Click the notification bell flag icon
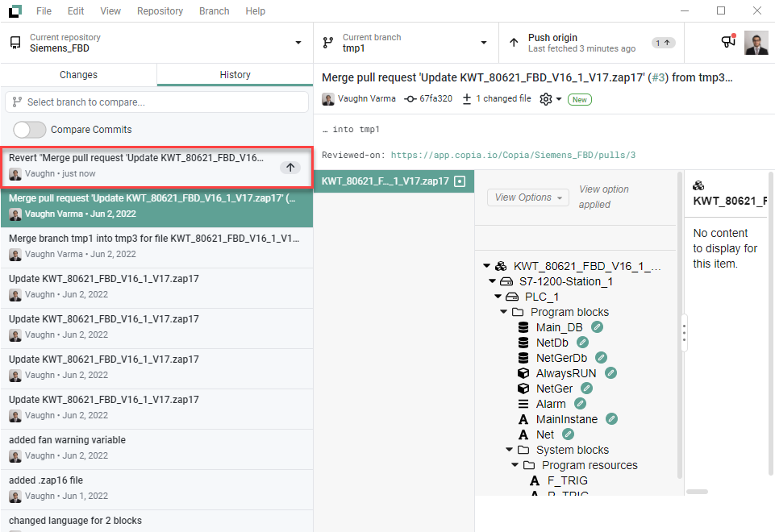Image resolution: width=775 pixels, height=532 pixels. coord(727,42)
